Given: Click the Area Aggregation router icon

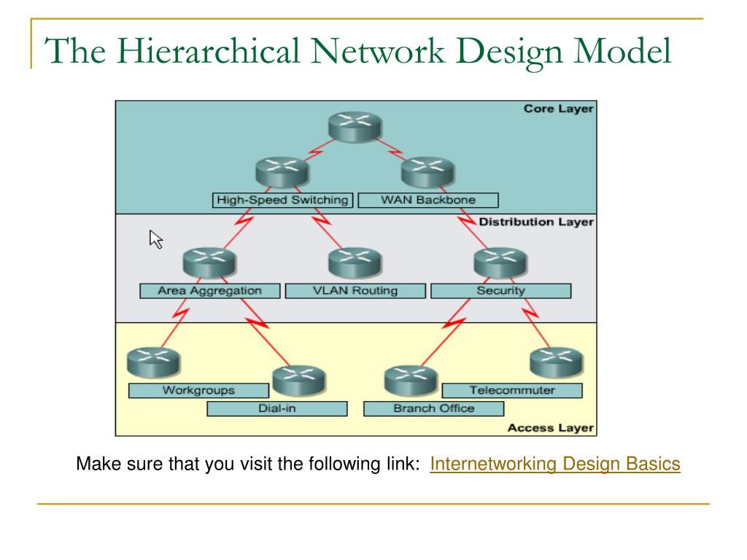Looking at the screenshot, I should [x=209, y=262].
